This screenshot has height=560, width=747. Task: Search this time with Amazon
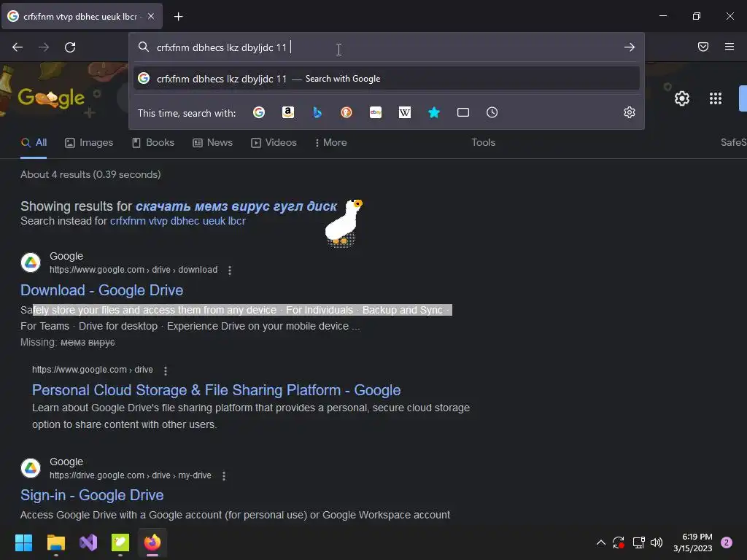click(x=288, y=112)
